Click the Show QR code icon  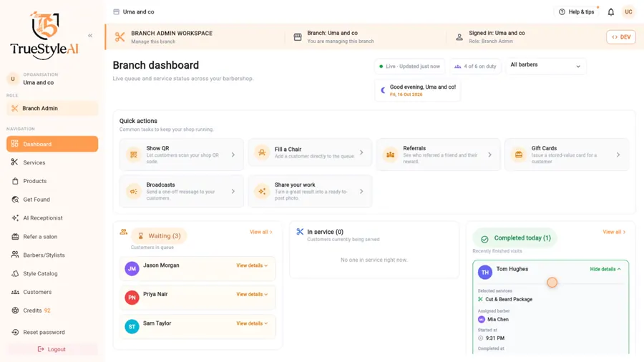point(134,155)
